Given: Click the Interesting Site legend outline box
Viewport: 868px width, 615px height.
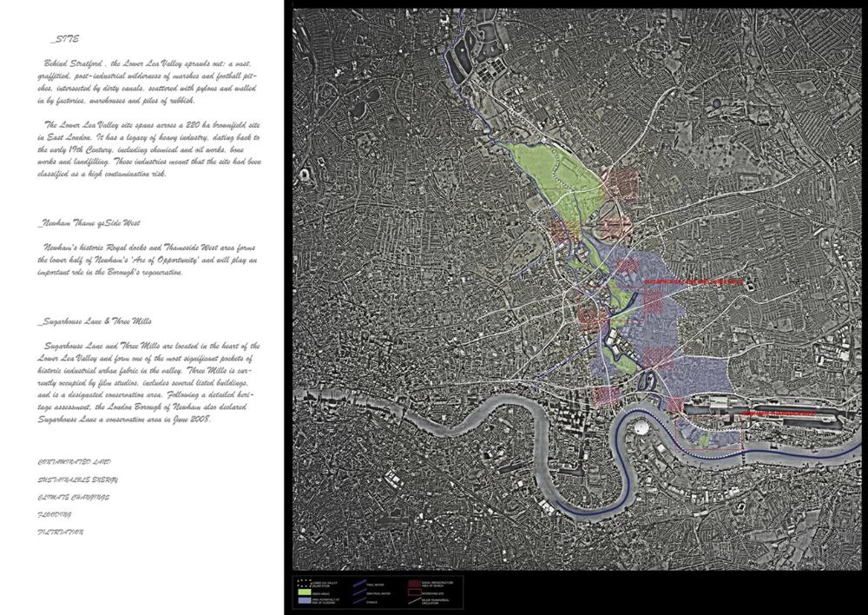Looking at the screenshot, I should point(415,592).
